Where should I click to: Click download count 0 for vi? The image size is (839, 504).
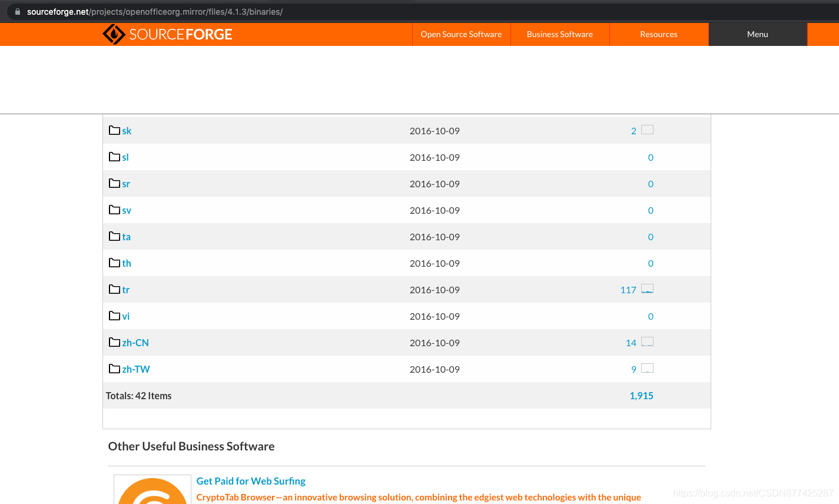click(651, 316)
